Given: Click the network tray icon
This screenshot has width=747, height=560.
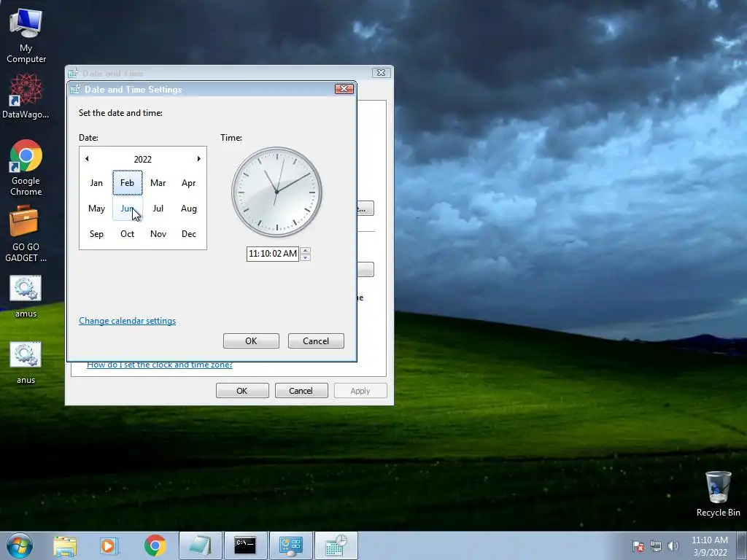Looking at the screenshot, I should tap(656, 547).
